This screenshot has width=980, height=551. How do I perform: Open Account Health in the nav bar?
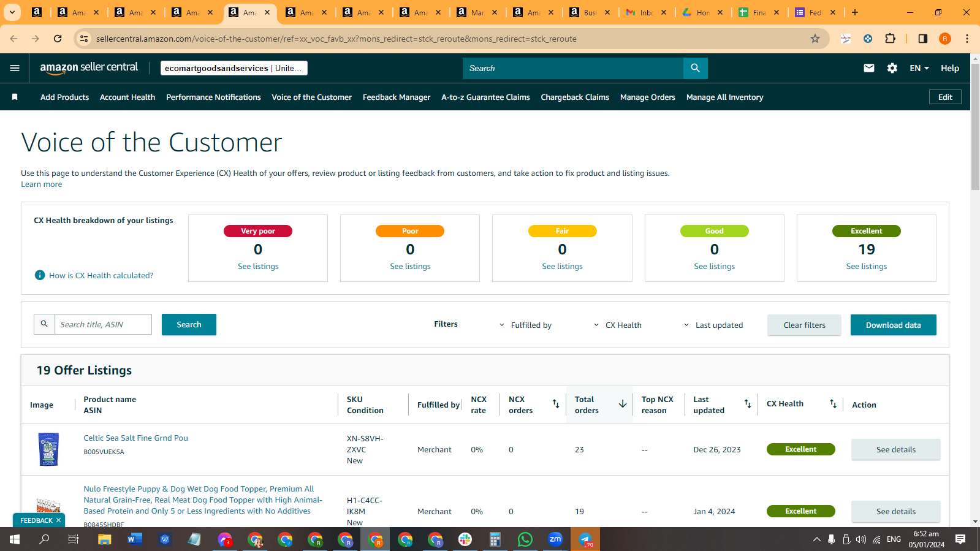click(x=127, y=97)
